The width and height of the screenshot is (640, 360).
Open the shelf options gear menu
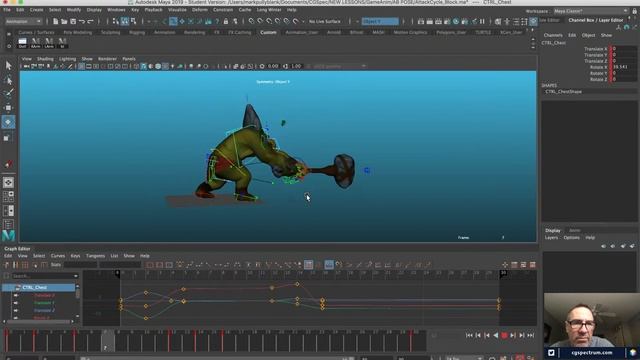tap(9, 46)
